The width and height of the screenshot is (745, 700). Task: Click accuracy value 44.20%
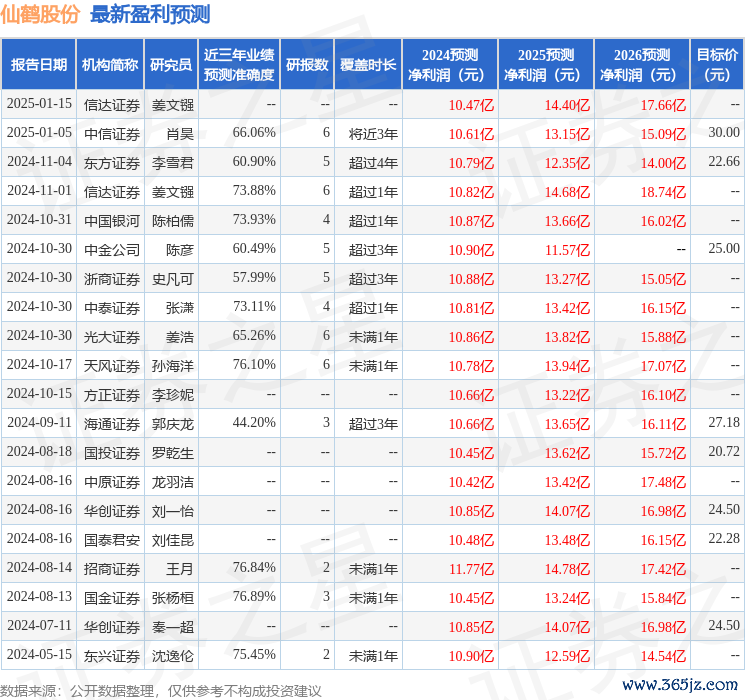coord(254,422)
